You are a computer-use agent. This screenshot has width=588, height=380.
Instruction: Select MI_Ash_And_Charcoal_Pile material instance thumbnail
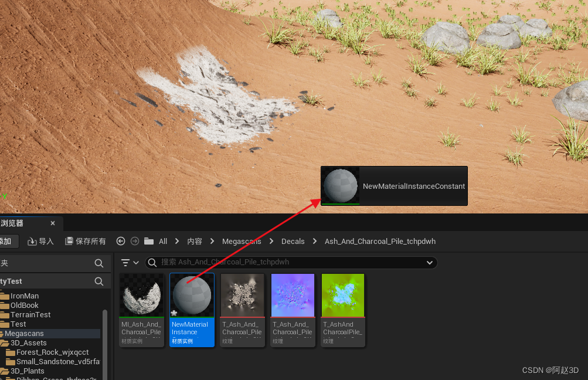point(142,295)
